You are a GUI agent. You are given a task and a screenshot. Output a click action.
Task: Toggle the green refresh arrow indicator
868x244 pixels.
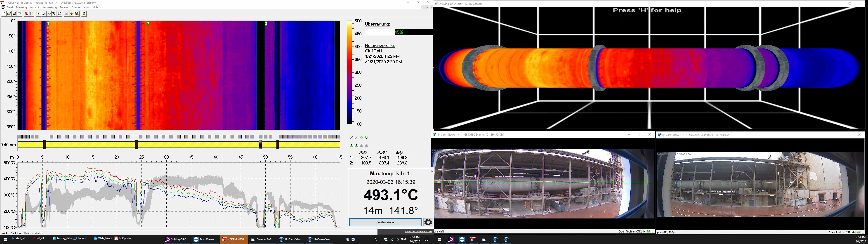pos(362,138)
